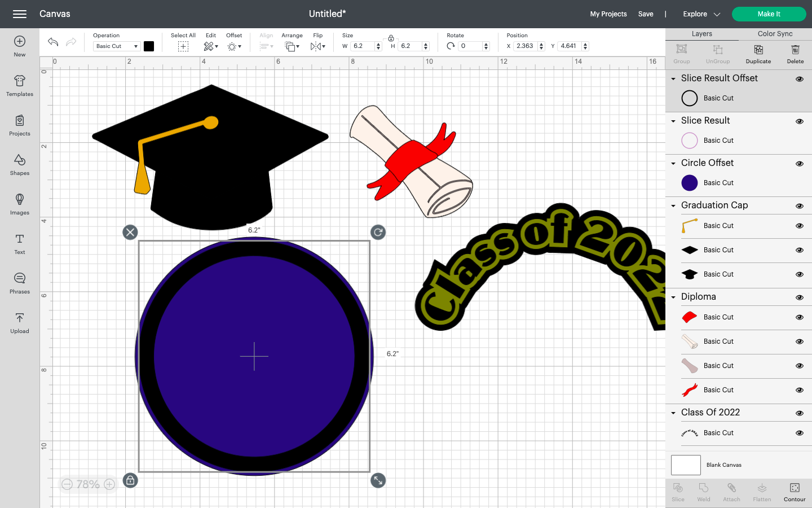Toggle visibility of Graduation Cap group

click(x=800, y=206)
